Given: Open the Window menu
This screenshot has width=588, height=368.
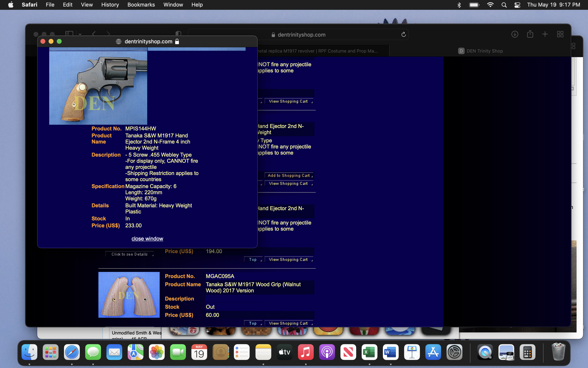Looking at the screenshot, I should [173, 5].
